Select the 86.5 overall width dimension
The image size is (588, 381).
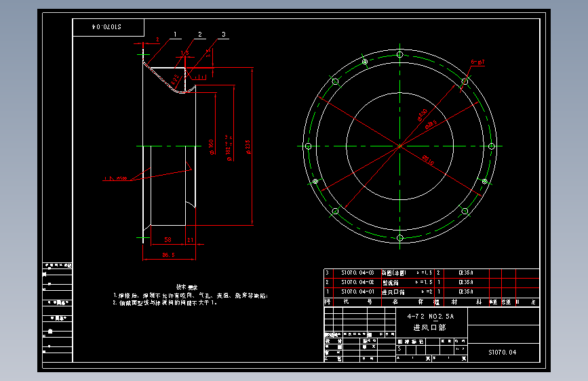click(168, 255)
